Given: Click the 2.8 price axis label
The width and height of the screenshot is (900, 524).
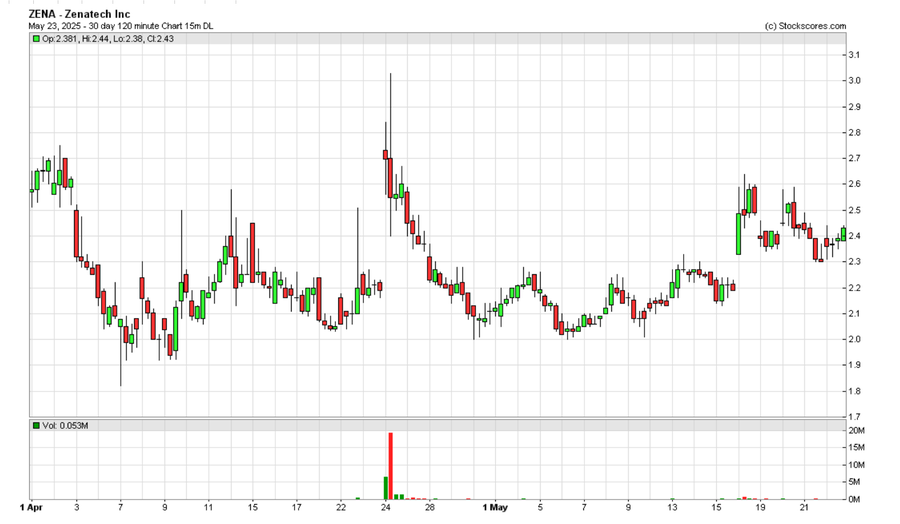Looking at the screenshot, I should tap(854, 133).
